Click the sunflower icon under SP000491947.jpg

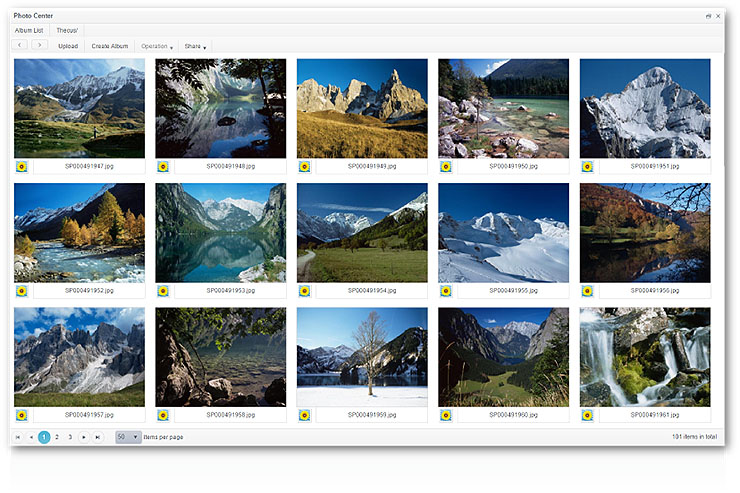click(x=22, y=166)
